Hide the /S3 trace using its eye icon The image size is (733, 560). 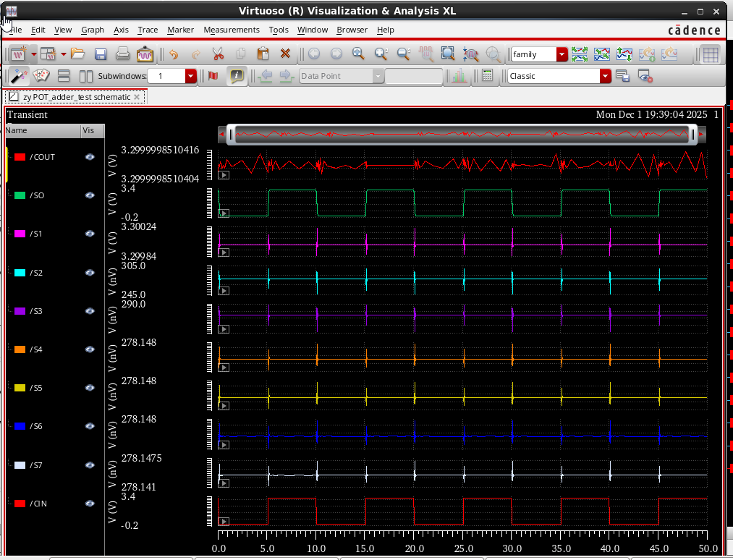coord(90,311)
